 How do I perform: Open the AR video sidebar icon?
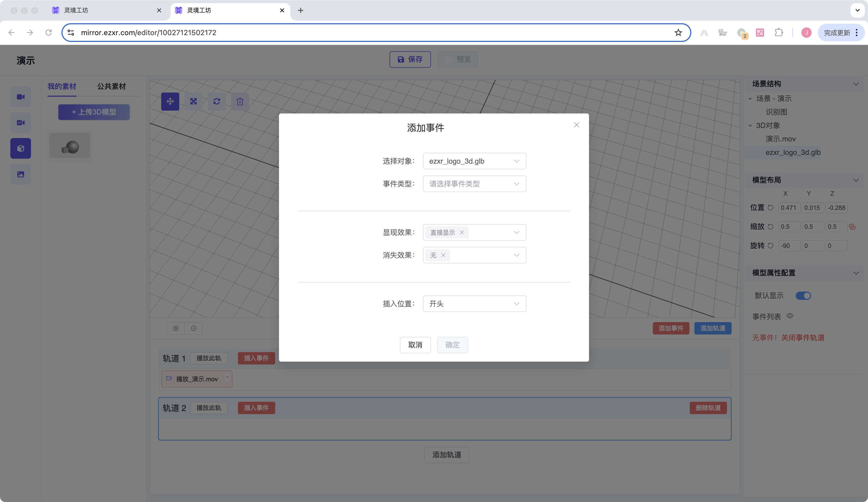21,123
